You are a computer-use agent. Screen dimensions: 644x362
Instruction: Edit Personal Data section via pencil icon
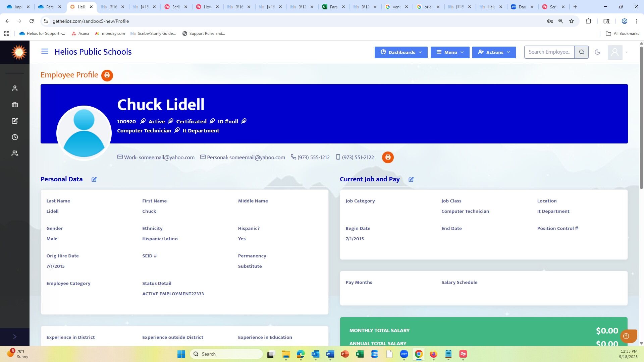94,180
